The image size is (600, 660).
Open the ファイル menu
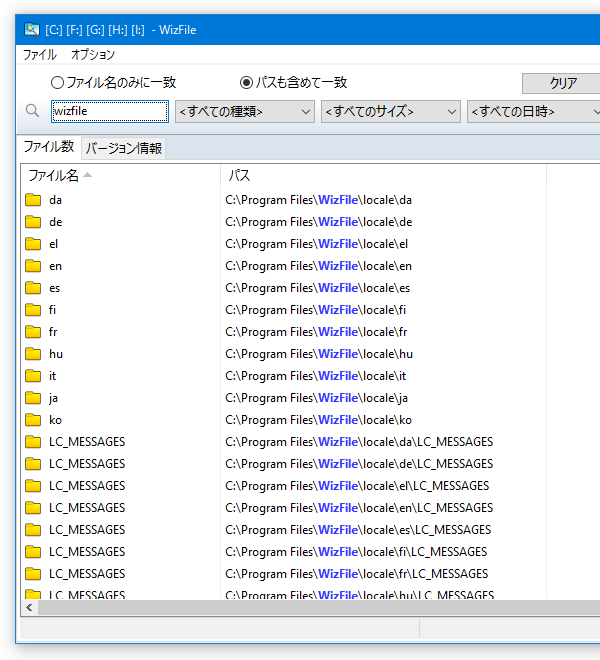pos(40,55)
